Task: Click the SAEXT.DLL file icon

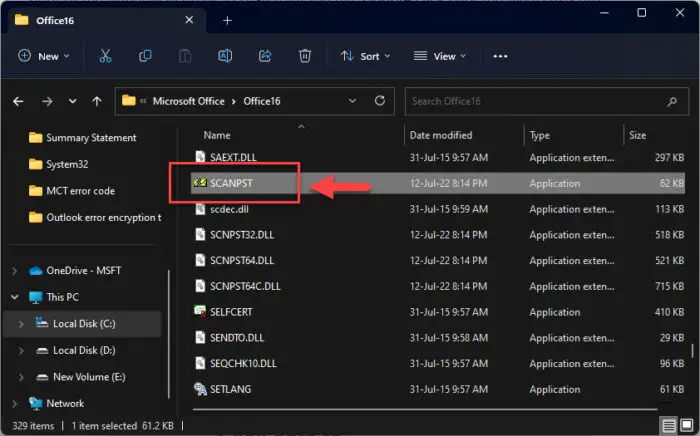Action: tap(200, 157)
